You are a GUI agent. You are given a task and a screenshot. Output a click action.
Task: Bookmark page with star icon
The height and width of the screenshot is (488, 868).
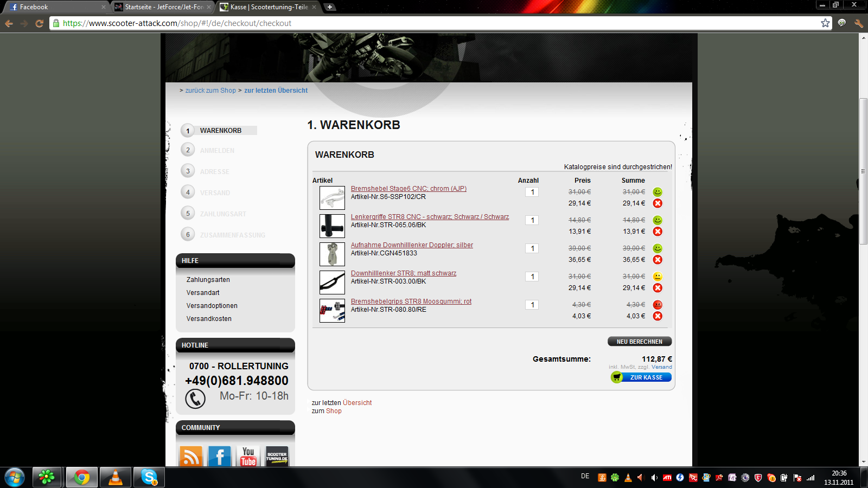pyautogui.click(x=825, y=23)
